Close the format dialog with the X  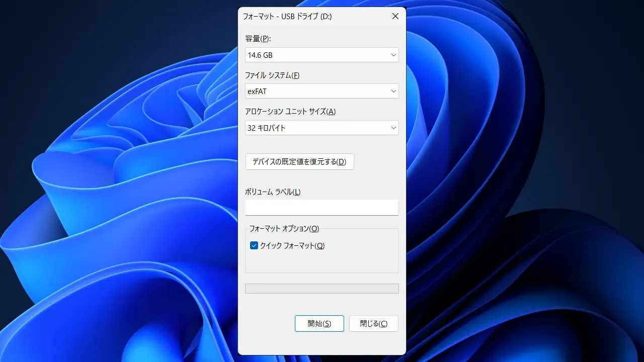pos(395,16)
